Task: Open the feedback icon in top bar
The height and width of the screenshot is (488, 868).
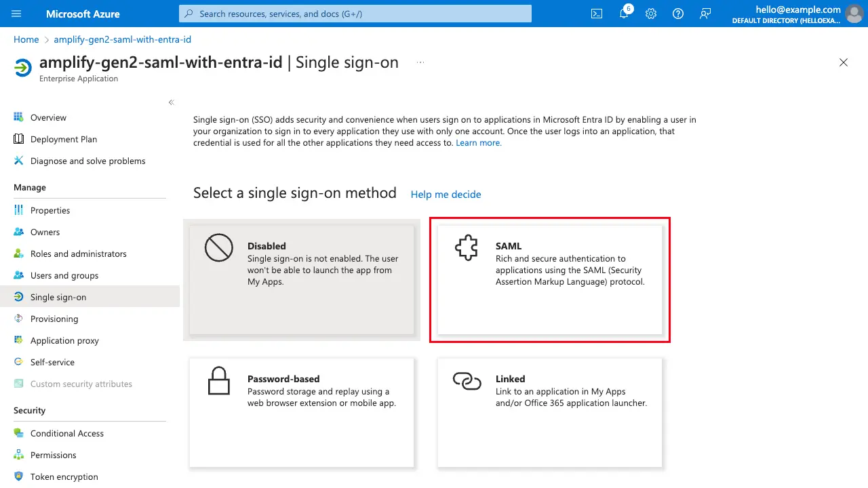Action: tap(705, 14)
